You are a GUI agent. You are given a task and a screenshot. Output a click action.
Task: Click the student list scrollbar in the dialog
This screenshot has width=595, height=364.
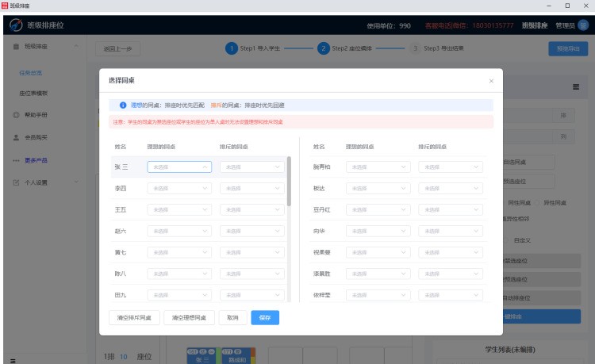pos(288,182)
